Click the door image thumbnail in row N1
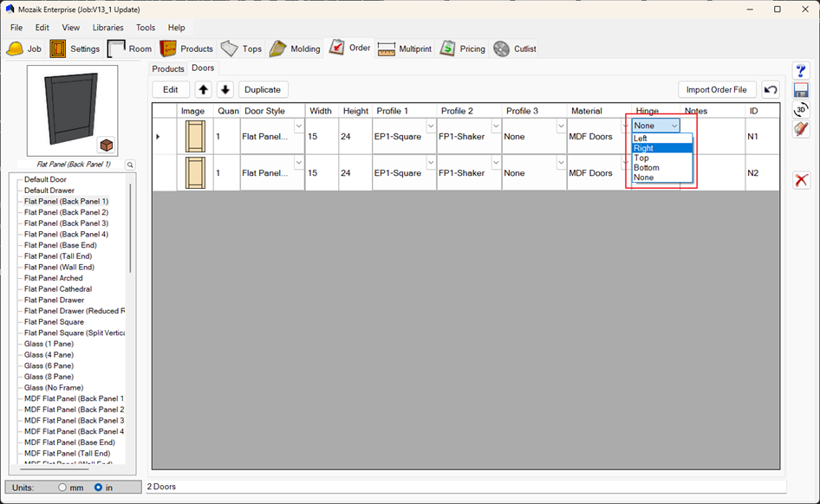The height and width of the screenshot is (504, 820). (x=196, y=136)
